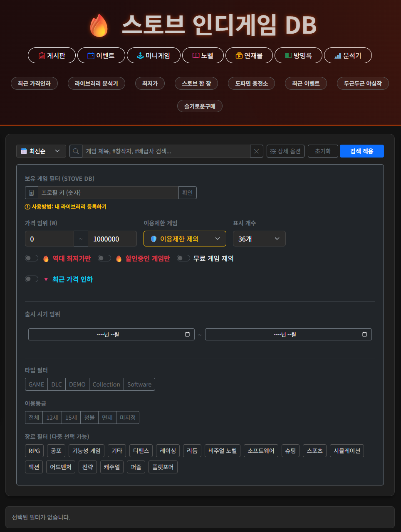Screen dimensions: 401x532
Task: Click the 사용방법 info circle icon
Action: pyautogui.click(x=27, y=207)
